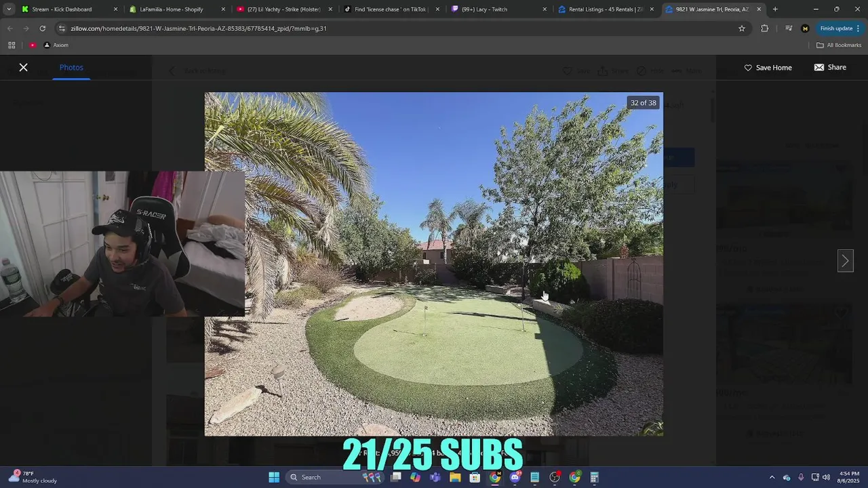Open Task View on the taskbar
The height and width of the screenshot is (488, 868).
click(396, 477)
